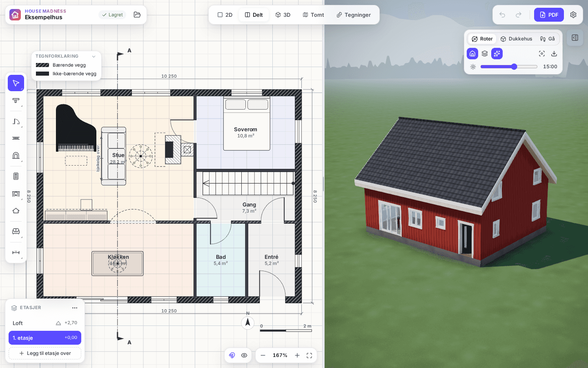The image size is (588, 368).
Task: Pick the door tool
Action: 16,121
